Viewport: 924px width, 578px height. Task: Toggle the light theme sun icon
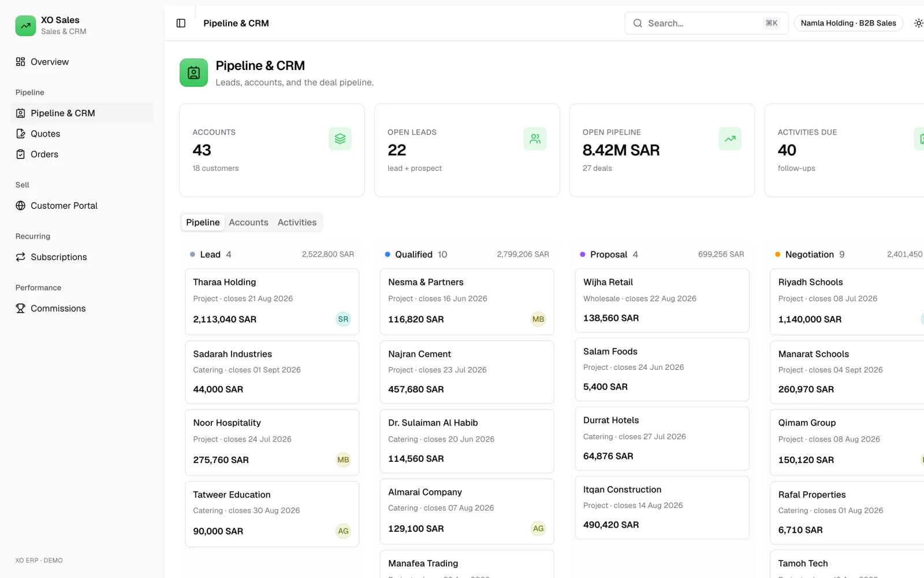918,23
